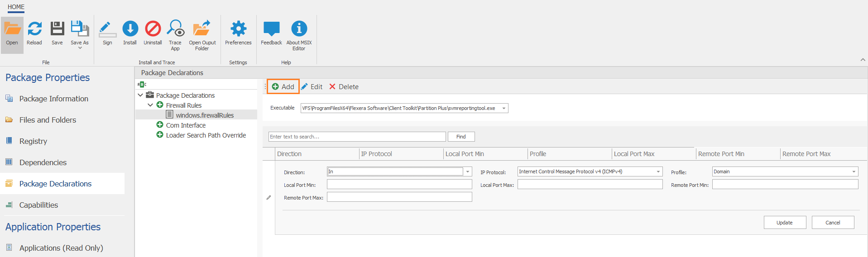This screenshot has width=868, height=257.
Task: Open Package Information in sidebar
Action: [x=53, y=99]
